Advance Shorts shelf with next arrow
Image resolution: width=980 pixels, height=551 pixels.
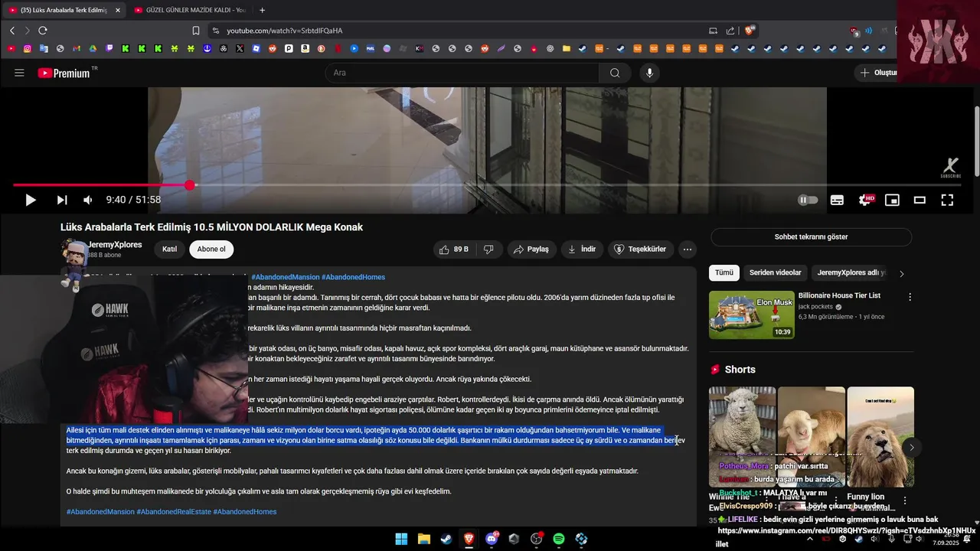click(x=911, y=448)
